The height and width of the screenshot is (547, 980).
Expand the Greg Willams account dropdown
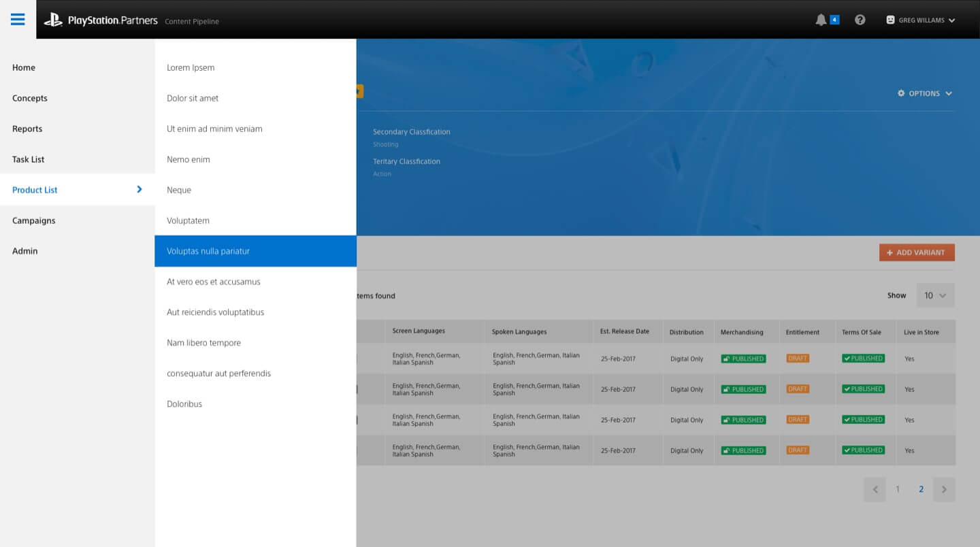click(x=951, y=20)
